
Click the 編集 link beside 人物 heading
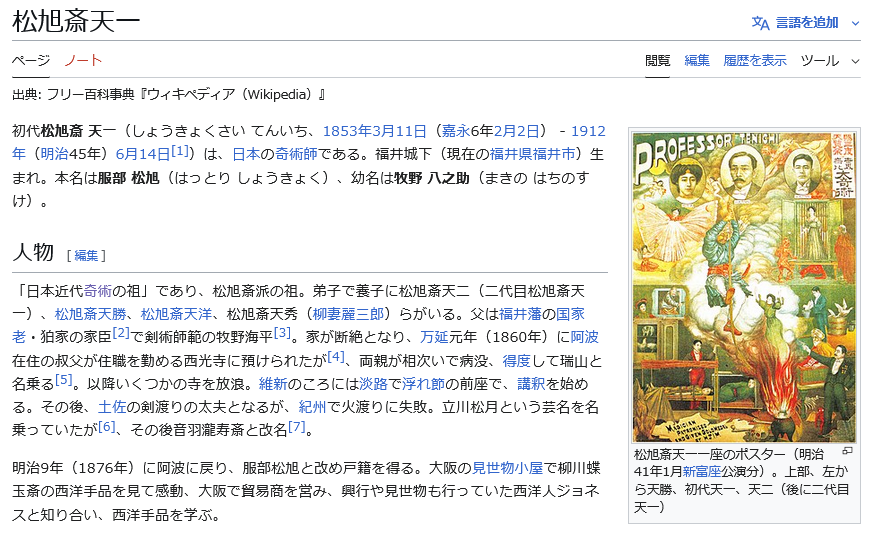(x=86, y=256)
